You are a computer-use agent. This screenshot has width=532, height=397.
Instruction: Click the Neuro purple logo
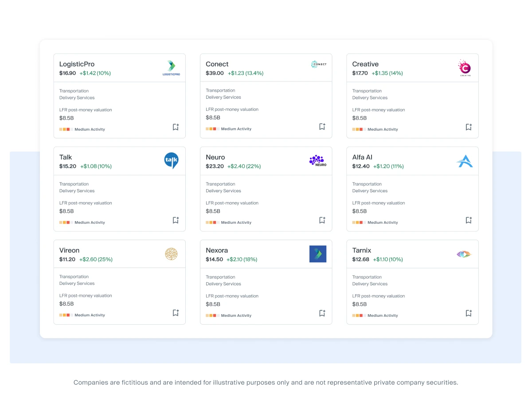click(x=318, y=161)
